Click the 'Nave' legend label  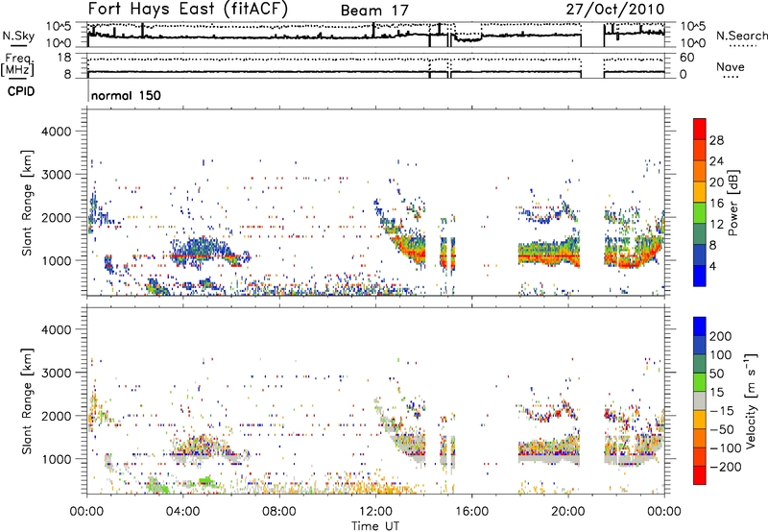[731, 66]
